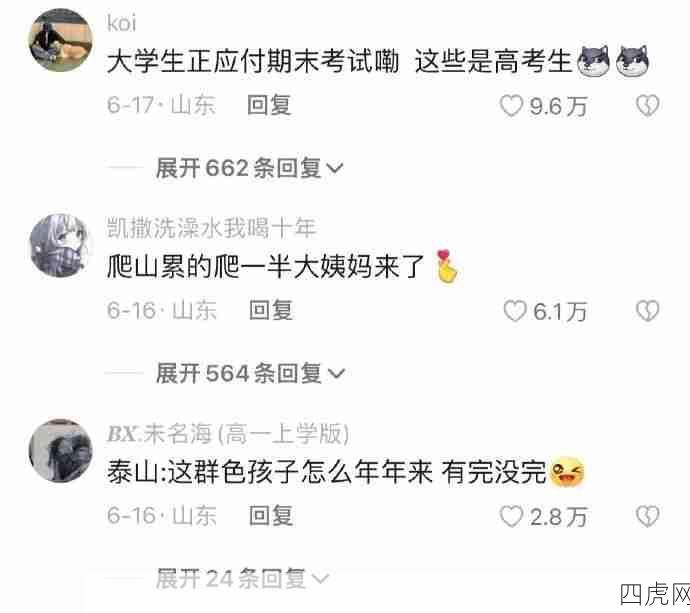Expand 662 replies under koi's comment
This screenshot has height=613, width=690.
pyautogui.click(x=249, y=168)
